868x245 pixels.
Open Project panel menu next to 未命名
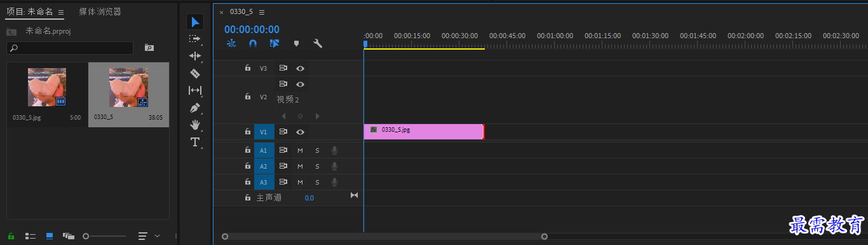coord(60,12)
